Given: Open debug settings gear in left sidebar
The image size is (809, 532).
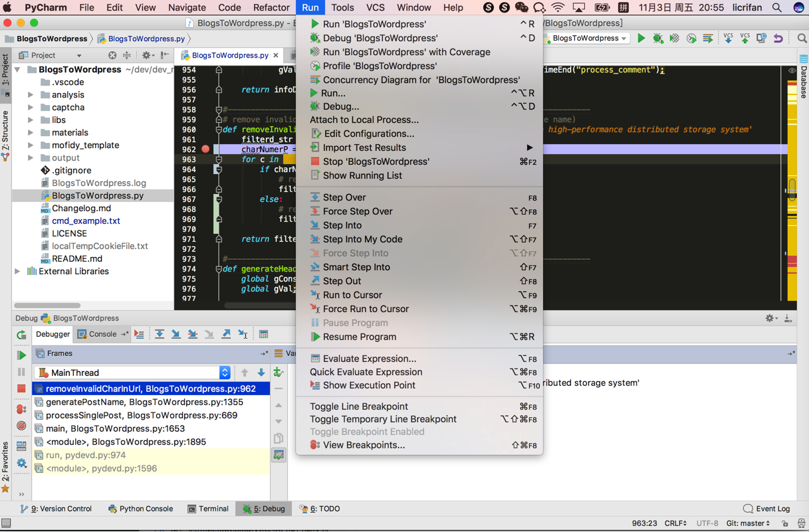Looking at the screenshot, I should point(21,463).
